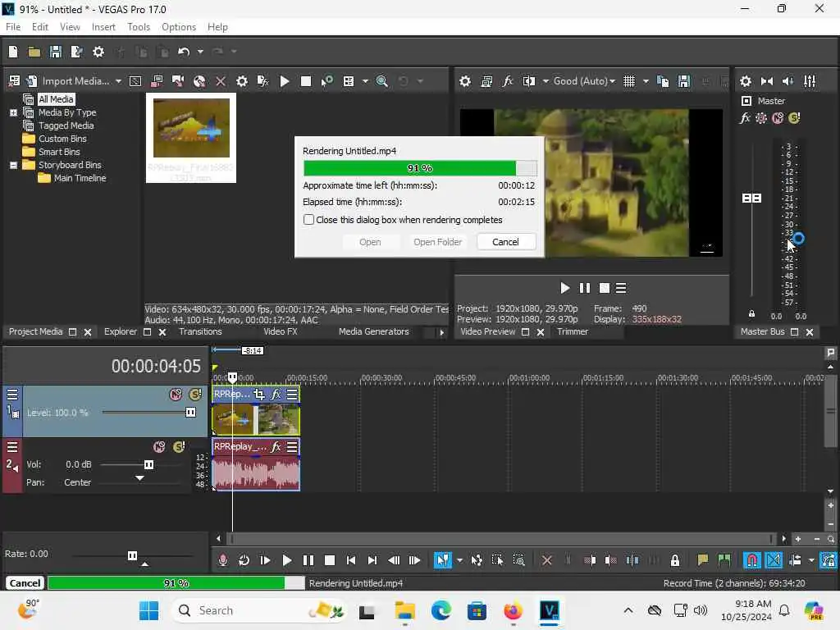The width and height of the screenshot is (840, 630).
Task: Click Play in the Video Preview window
Action: (x=564, y=288)
